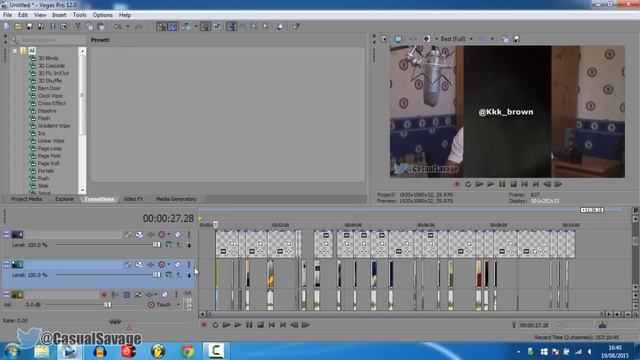Open the Touch automation mode dropdown
Image resolution: width=640 pixels, height=360 pixels.
click(x=178, y=304)
